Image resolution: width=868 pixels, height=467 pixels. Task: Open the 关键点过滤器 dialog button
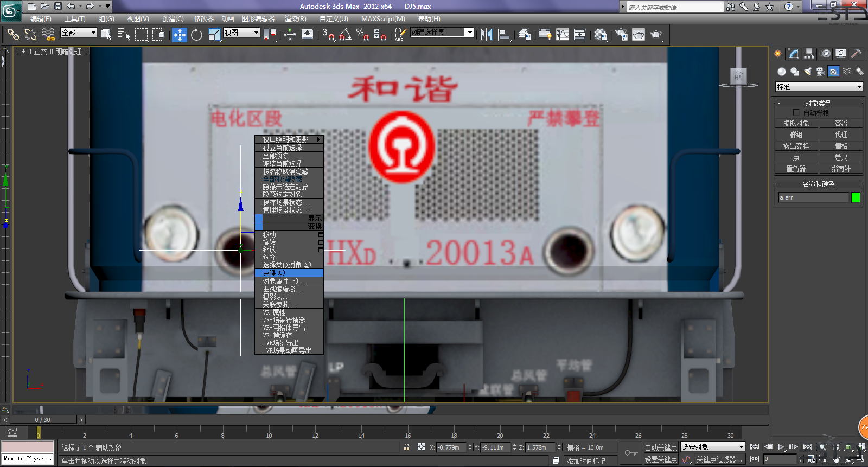[x=719, y=459]
